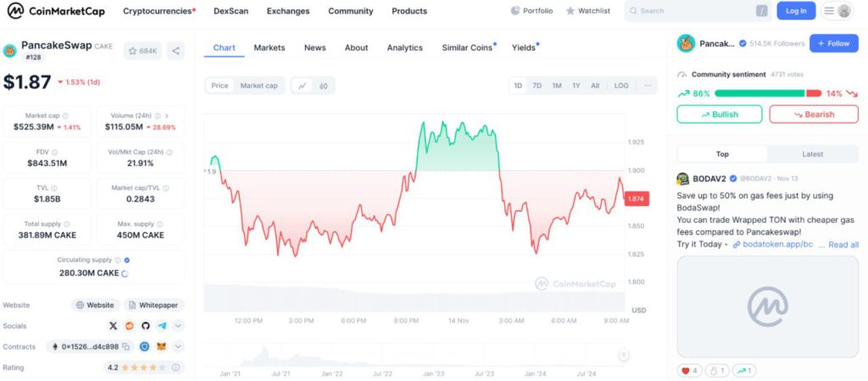
Task: Open the X (Twitter) social link
Action: pos(113,325)
